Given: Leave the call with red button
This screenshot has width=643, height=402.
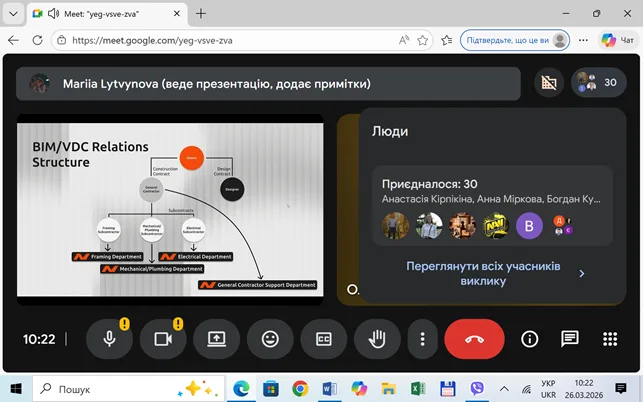Looking at the screenshot, I should point(474,339).
